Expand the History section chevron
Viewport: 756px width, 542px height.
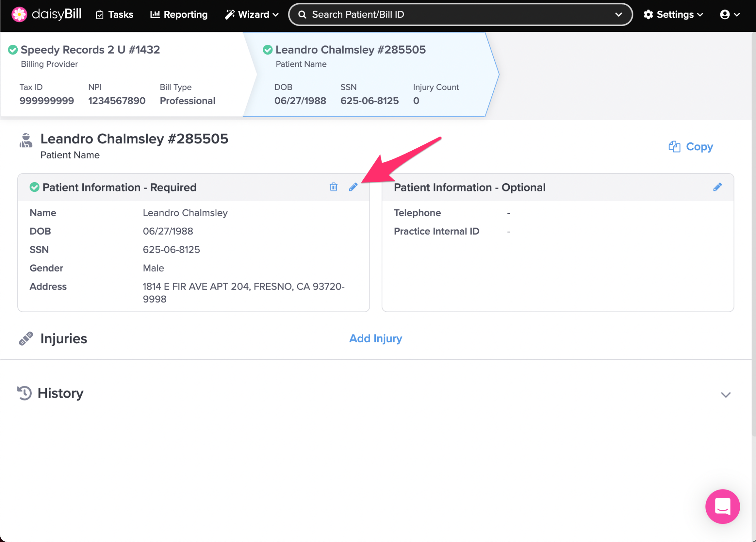coord(725,395)
